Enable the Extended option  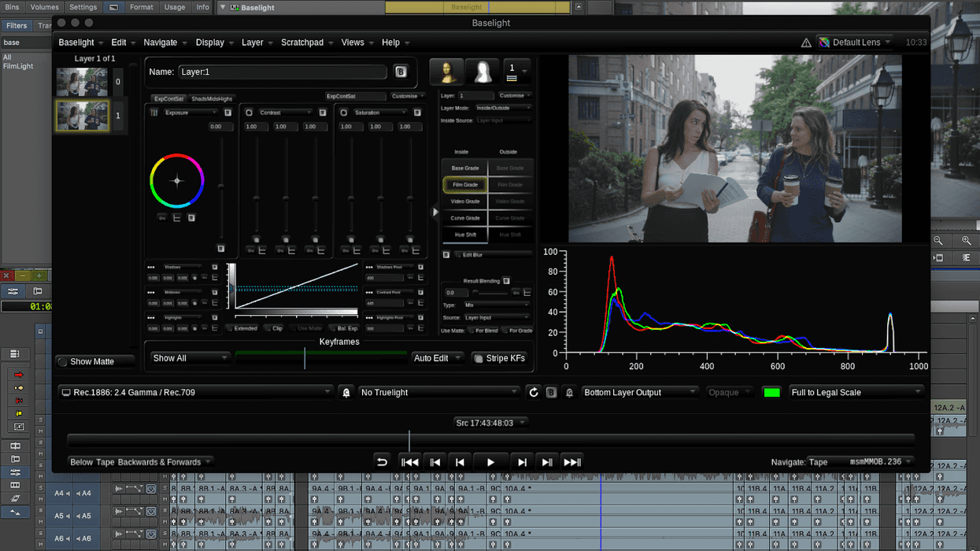242,328
